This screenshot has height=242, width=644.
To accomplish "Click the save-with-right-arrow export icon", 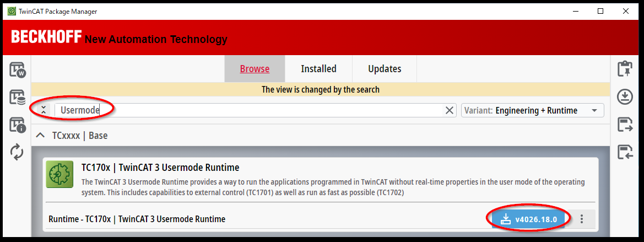I will (x=625, y=125).
